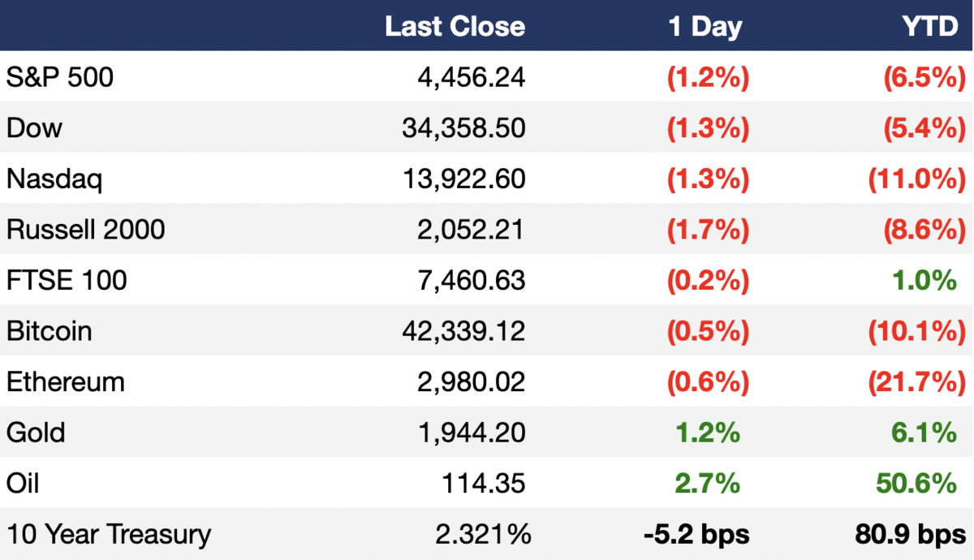This screenshot has height=560, width=974.
Task: Click FTSE 100's 1.0% YTD value
Action: [925, 280]
